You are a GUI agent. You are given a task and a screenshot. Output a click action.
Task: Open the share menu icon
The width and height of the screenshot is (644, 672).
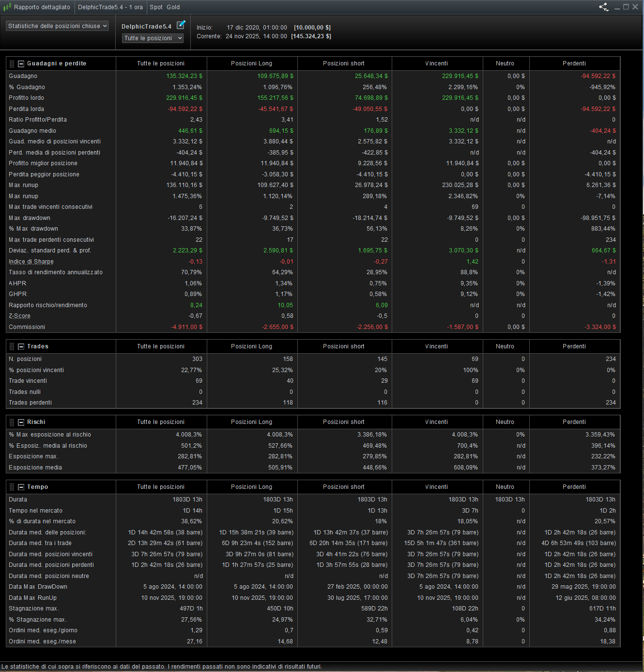tap(603, 7)
